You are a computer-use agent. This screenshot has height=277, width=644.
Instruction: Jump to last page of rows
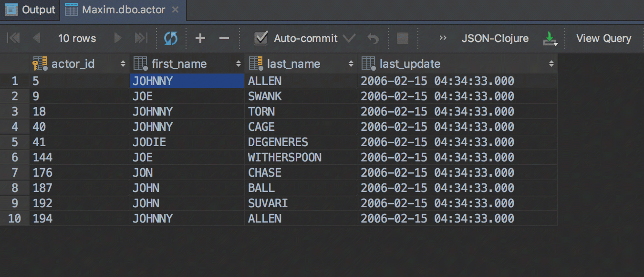(x=141, y=38)
